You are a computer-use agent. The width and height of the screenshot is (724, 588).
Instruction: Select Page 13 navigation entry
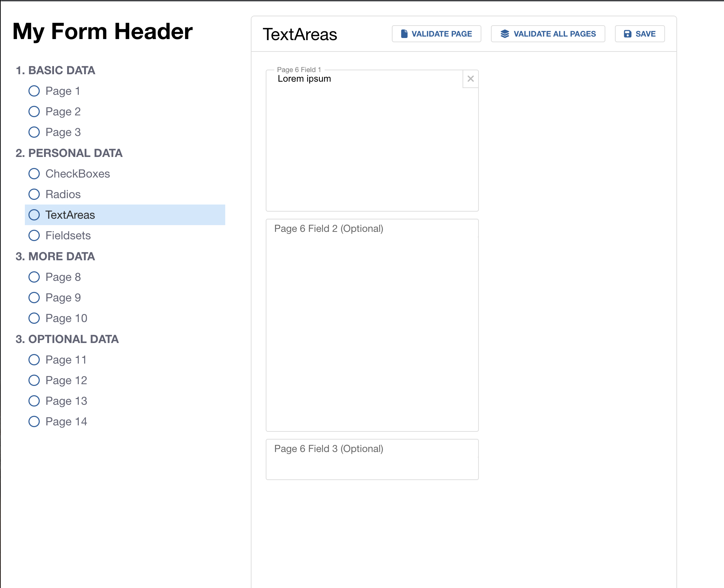click(x=125, y=401)
